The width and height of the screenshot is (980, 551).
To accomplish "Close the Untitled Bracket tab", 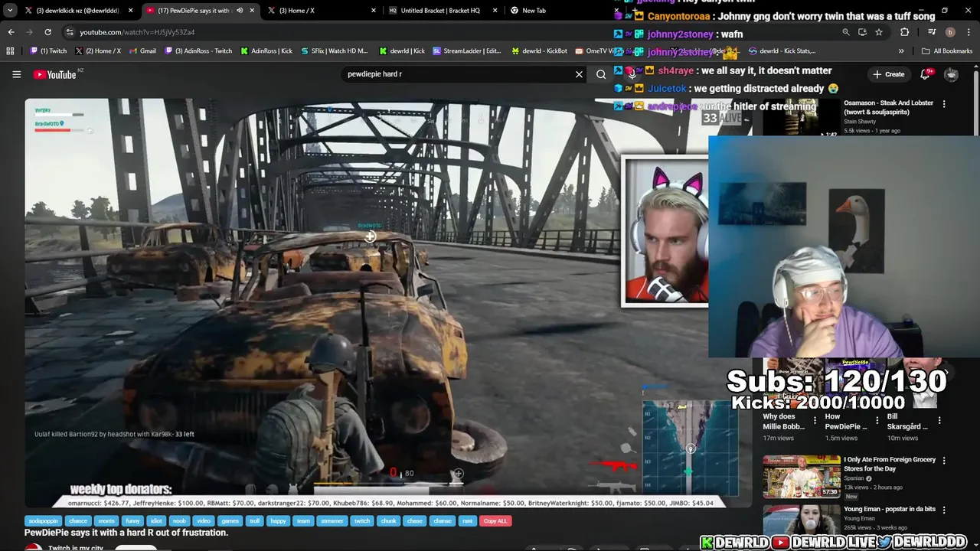I will [x=495, y=11].
